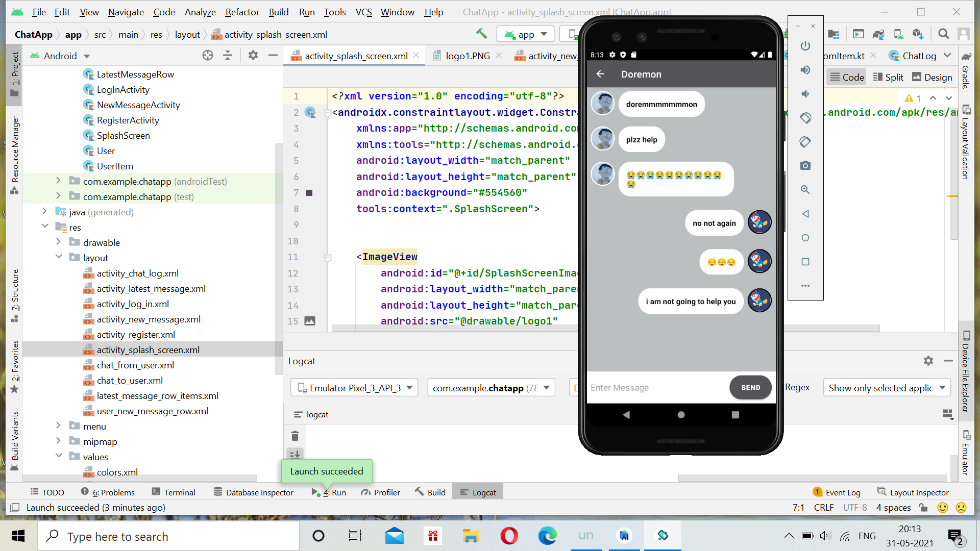This screenshot has height=551, width=980.
Task: Open the Event Log
Action: tap(843, 492)
